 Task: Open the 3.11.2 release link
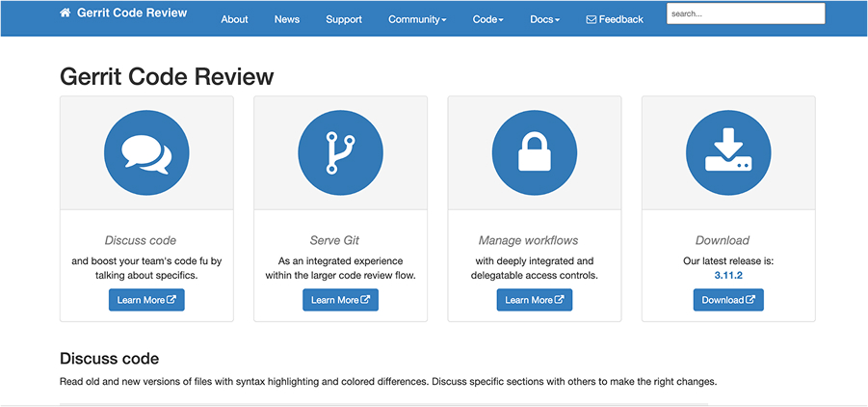tap(728, 275)
